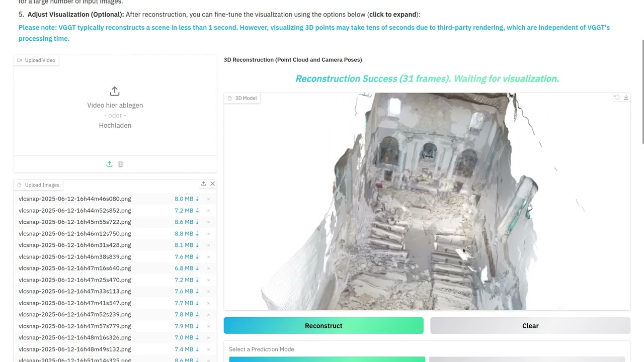The image size is (644, 362).
Task: Click the '3D Reconstruction (Point Cloud and Camera Poses)' heading
Action: (x=293, y=60)
